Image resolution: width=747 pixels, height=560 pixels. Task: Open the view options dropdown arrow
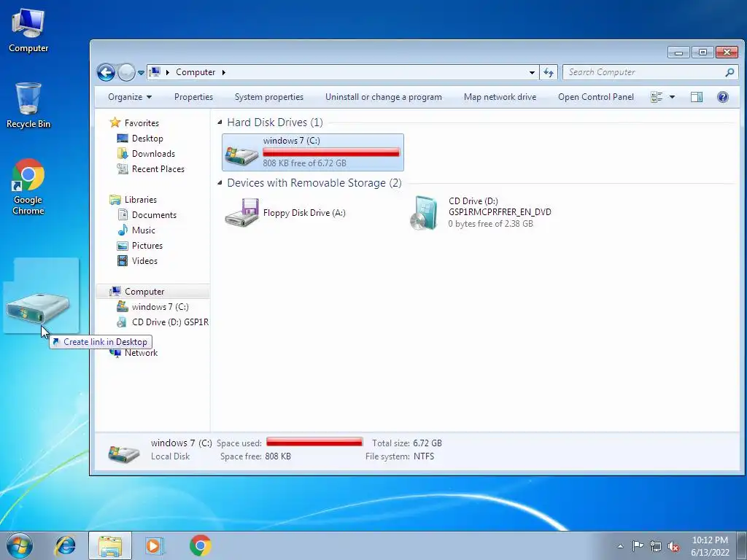672,97
